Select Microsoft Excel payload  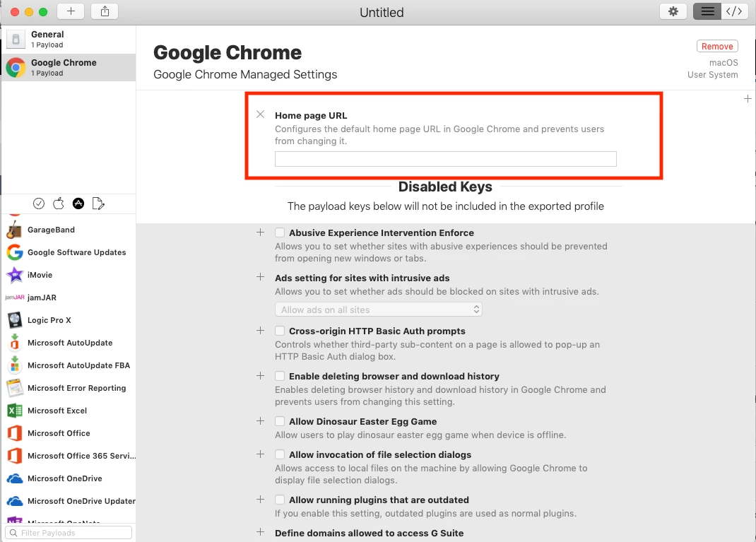pos(69,411)
